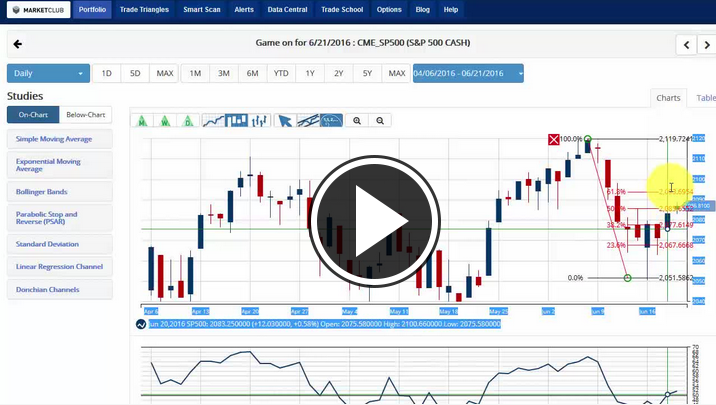Click the 61.8% Fibonacci level label
This screenshot has width=716, height=405.
616,192
